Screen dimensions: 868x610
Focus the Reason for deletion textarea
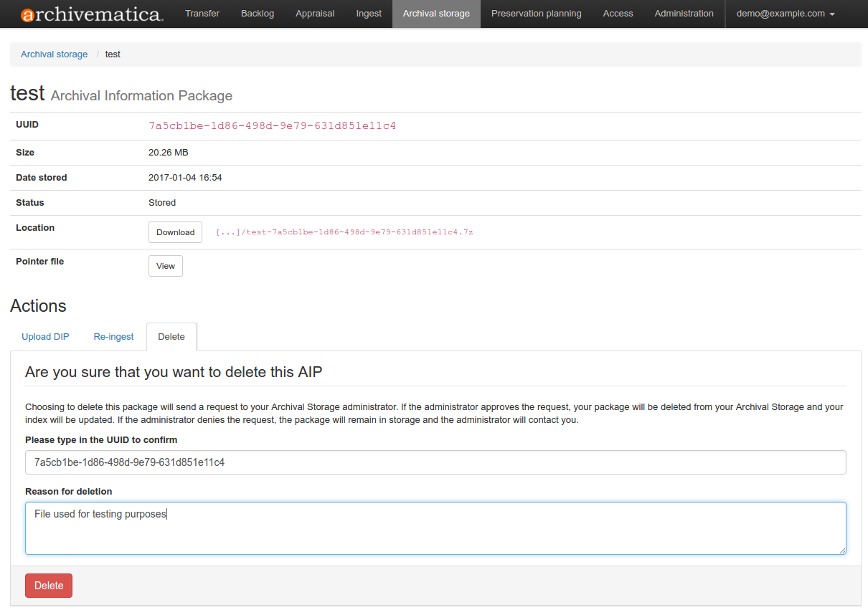click(435, 528)
